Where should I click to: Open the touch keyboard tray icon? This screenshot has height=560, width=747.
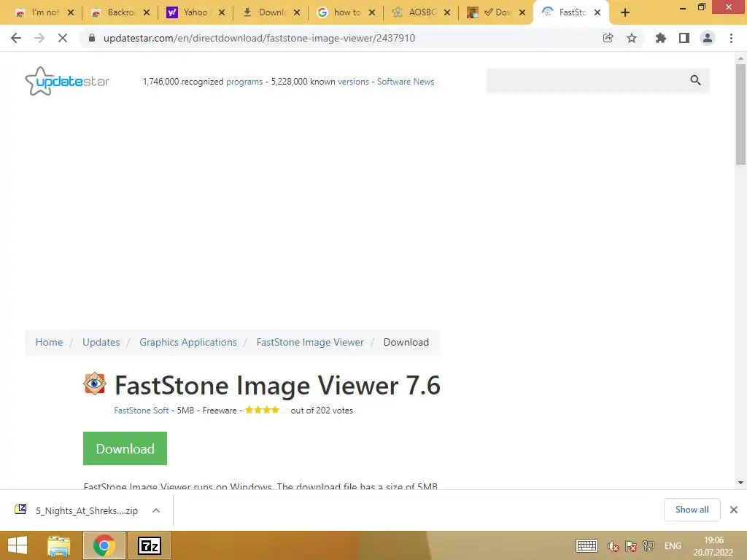point(587,545)
